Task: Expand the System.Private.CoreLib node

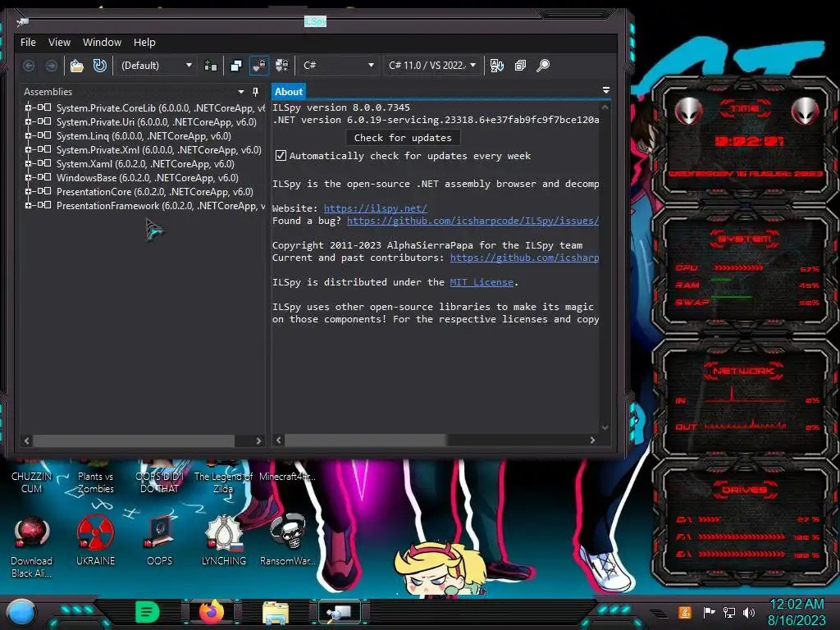Action: click(x=28, y=107)
